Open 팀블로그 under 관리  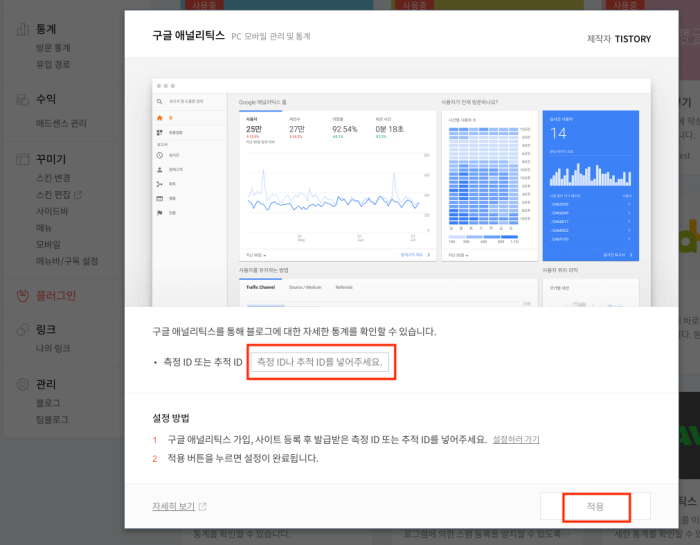[x=52, y=419]
